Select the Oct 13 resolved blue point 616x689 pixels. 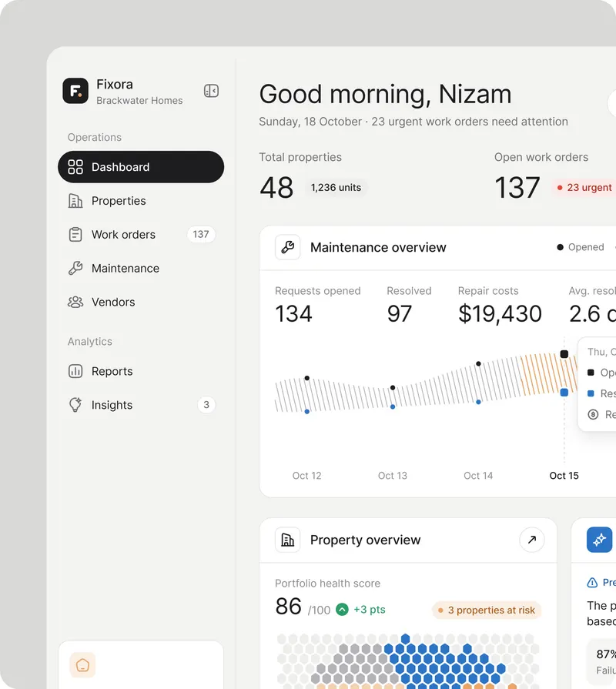click(393, 407)
